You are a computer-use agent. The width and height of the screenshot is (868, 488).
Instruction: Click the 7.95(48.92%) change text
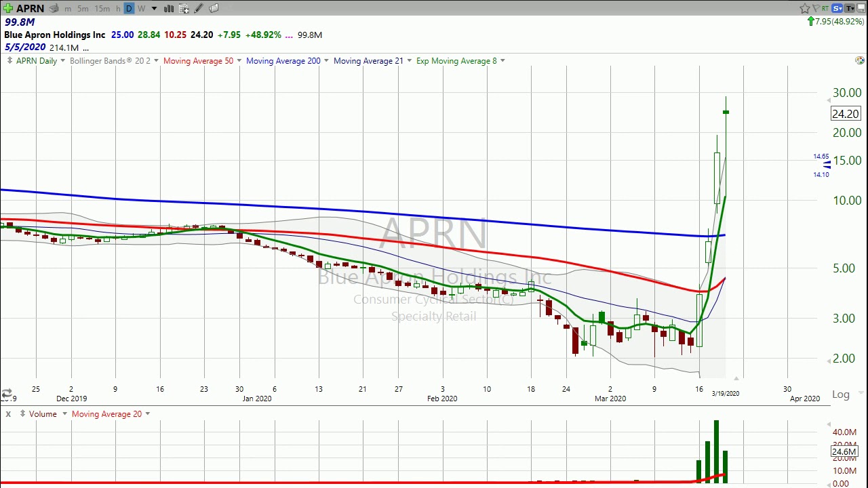pyautogui.click(x=840, y=22)
